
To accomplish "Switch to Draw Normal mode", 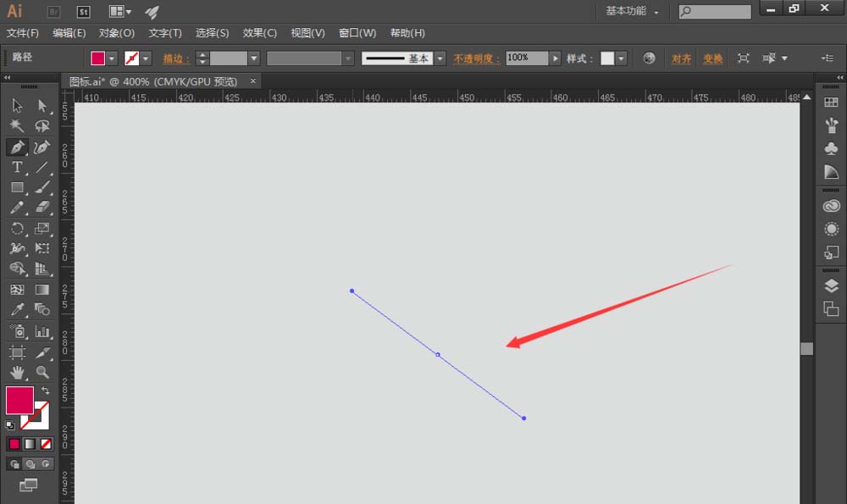I will (x=14, y=464).
